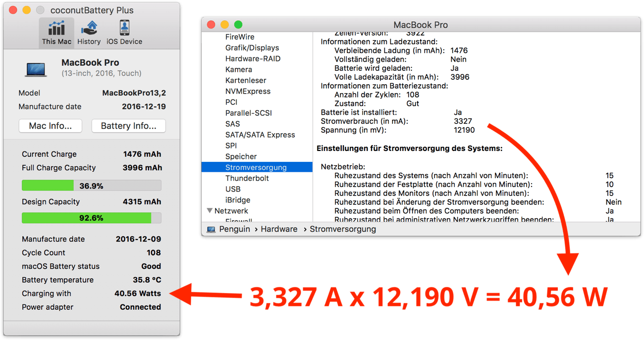Click Volle Ladekapazität value 3996
644x340 pixels.
coord(460,77)
